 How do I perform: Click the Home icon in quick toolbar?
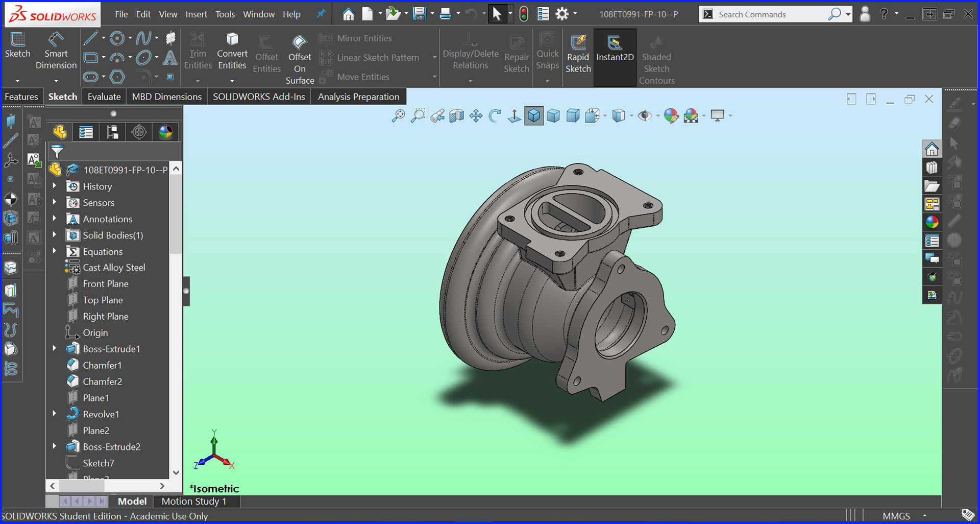[348, 14]
